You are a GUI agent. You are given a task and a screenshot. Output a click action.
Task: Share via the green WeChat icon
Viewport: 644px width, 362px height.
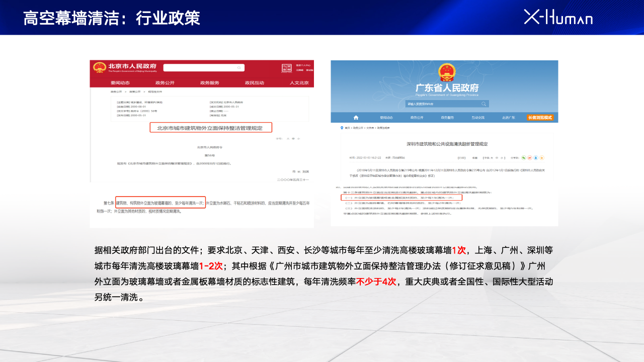523,157
